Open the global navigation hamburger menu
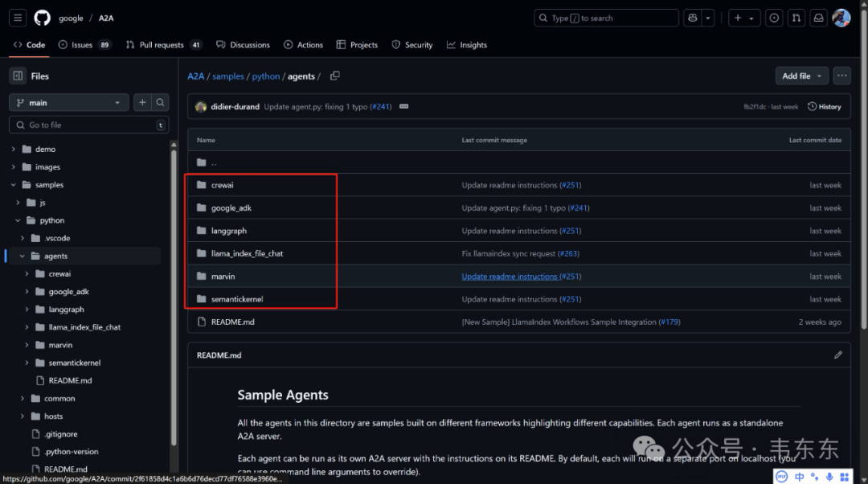Viewport: 868px width, 484px height. point(18,18)
